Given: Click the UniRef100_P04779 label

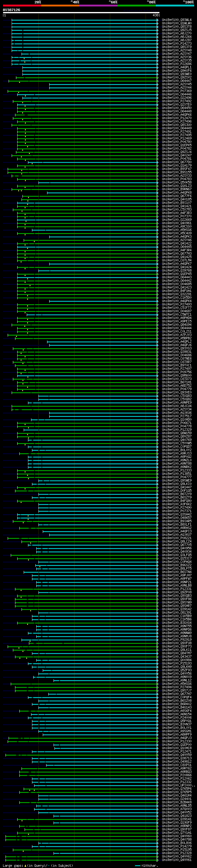Looking at the screenshot, I should pos(177,389).
